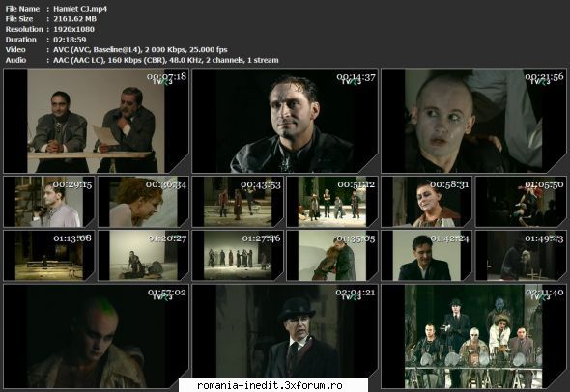Open the thumbnail at timestamp 00:21:56
Viewport: 570px width, 392px height.
click(x=473, y=121)
